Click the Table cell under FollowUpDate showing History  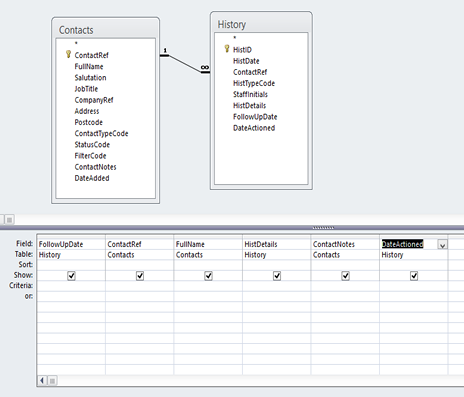pyautogui.click(x=71, y=255)
